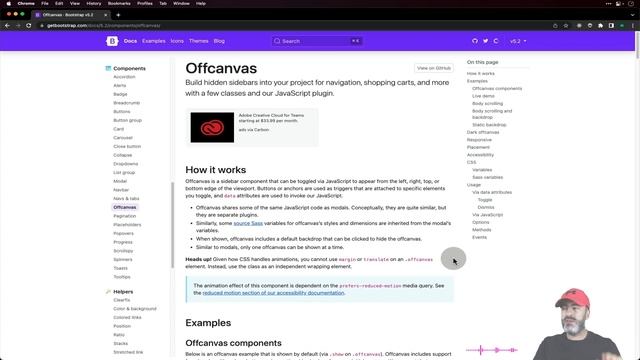Jump to Sass variables in page contents
Screen dimensions: 640x360
click(487, 178)
